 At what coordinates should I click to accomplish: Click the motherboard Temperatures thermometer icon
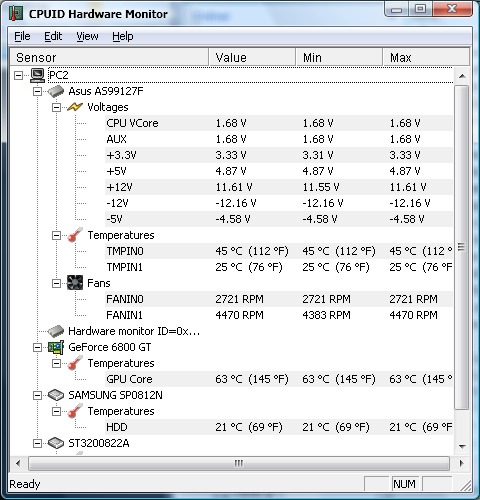(x=75, y=235)
